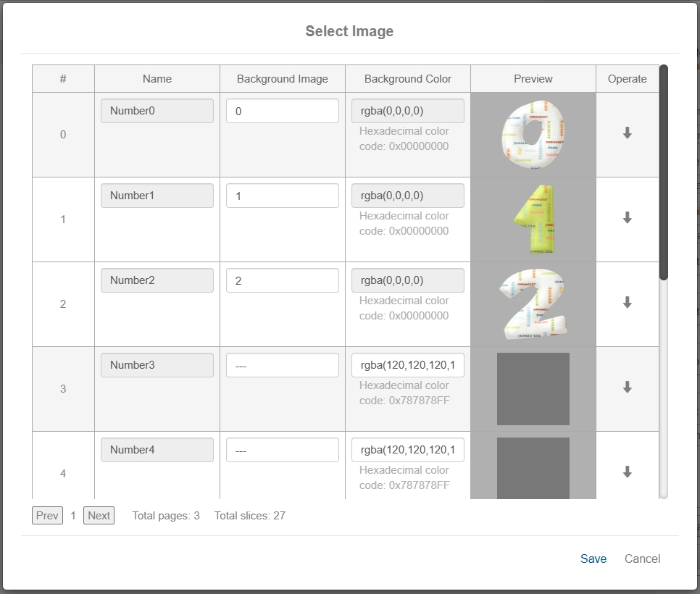
Task: Click hex code 0x787878FF in Number4 row
Action: tap(419, 485)
